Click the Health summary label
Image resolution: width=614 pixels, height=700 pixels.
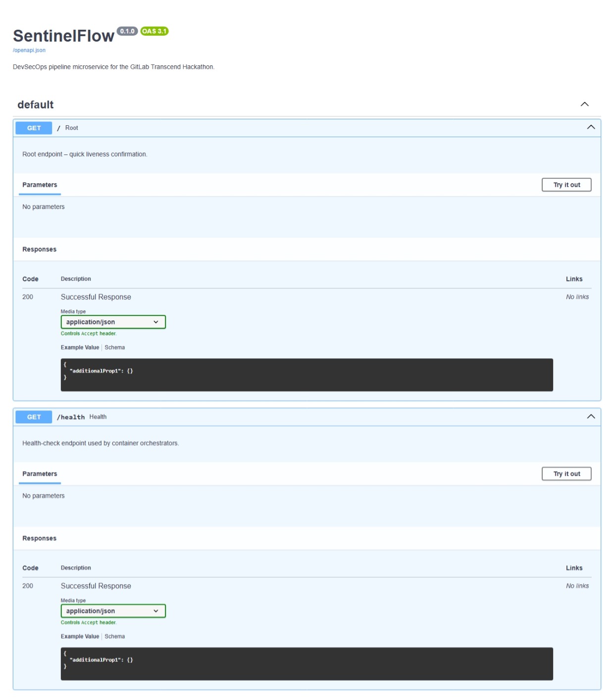[98, 417]
